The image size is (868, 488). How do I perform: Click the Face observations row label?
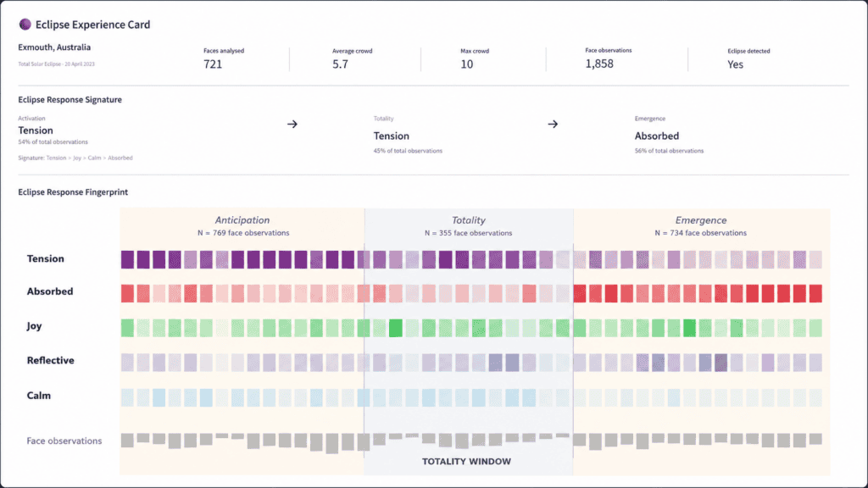(64, 441)
